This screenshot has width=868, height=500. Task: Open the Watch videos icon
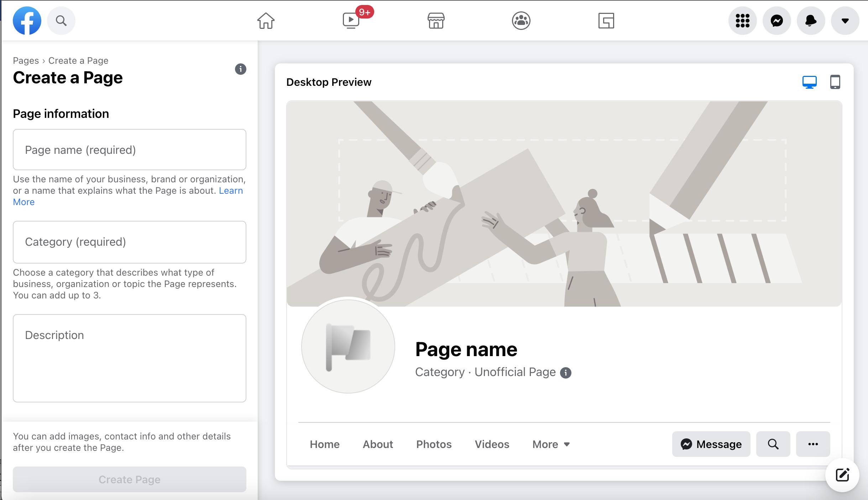[x=351, y=21]
